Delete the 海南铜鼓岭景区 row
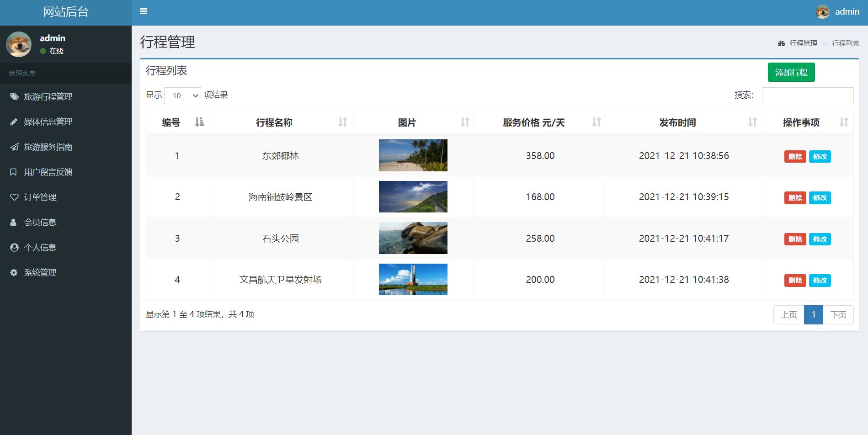Viewport: 868px width, 435px height. tap(795, 197)
